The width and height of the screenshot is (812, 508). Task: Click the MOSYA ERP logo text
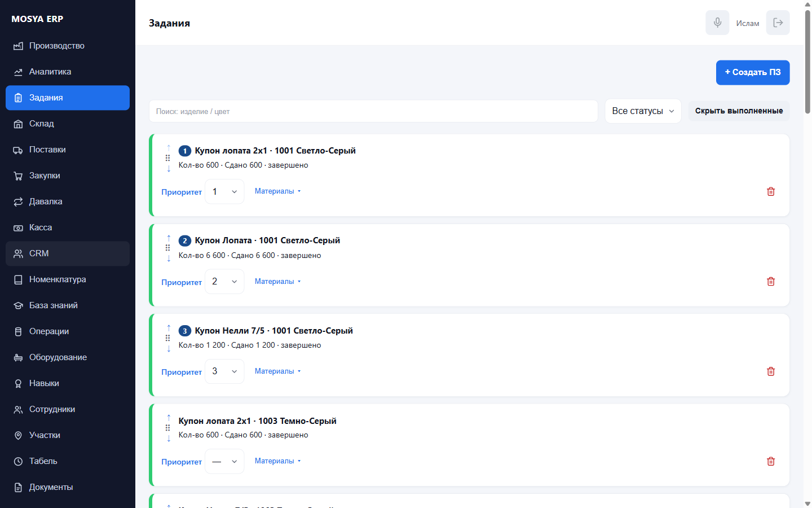point(37,19)
